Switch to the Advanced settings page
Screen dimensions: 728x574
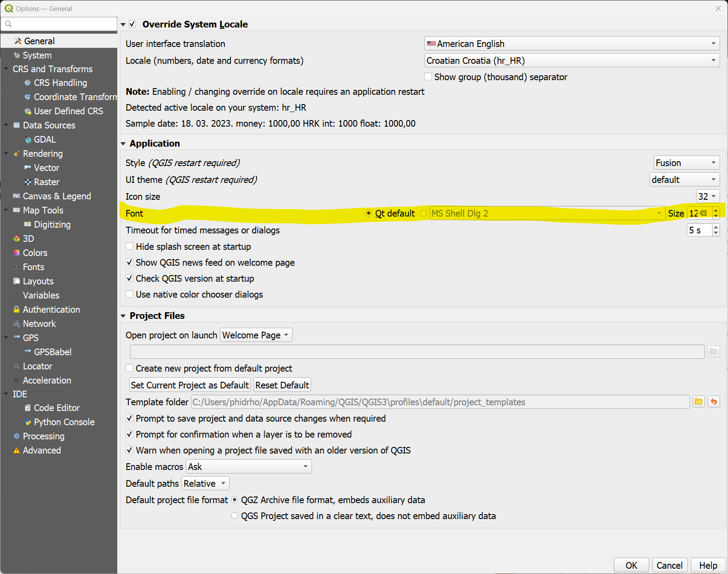[42, 450]
